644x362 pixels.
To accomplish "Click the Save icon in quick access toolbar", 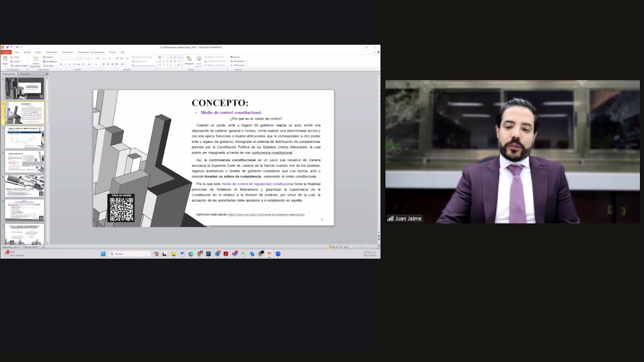I will (x=7, y=47).
